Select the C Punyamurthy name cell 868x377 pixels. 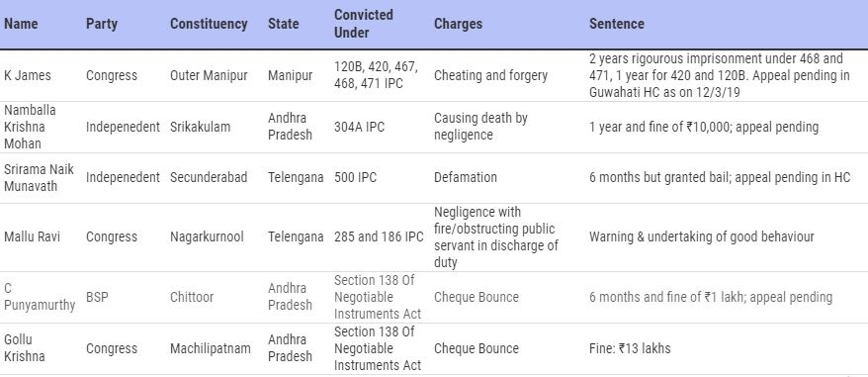coord(40,297)
